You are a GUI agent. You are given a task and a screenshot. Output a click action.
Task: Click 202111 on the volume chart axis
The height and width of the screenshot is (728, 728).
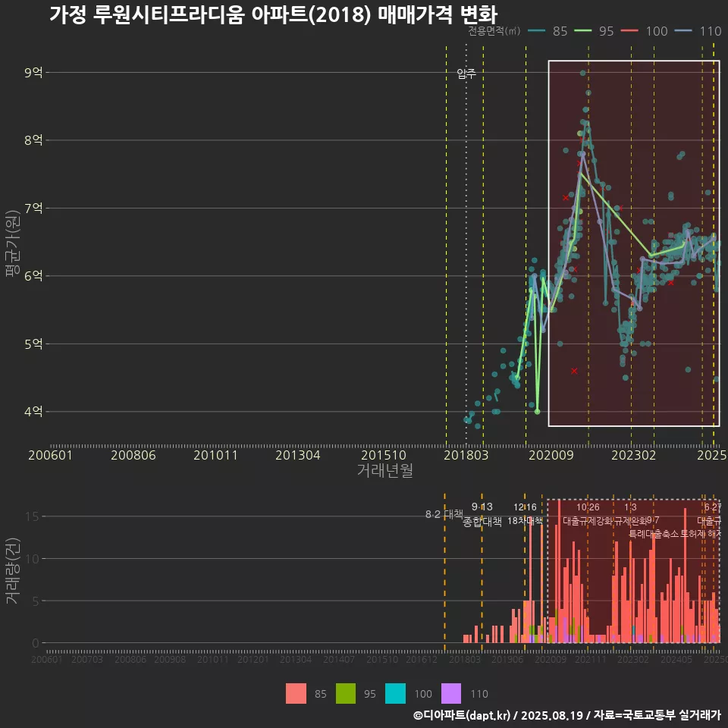(591, 659)
